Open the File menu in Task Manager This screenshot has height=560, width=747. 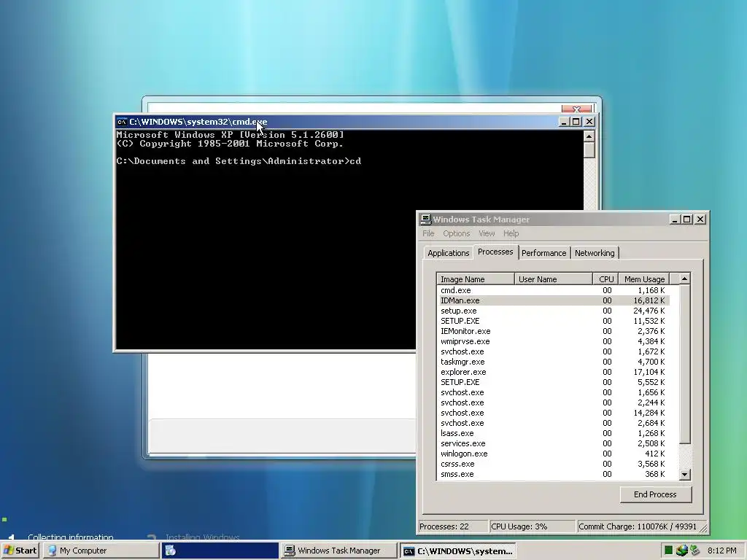click(427, 233)
